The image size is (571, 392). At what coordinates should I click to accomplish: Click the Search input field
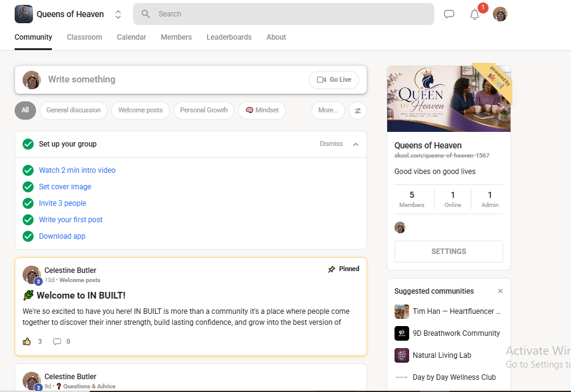[283, 14]
